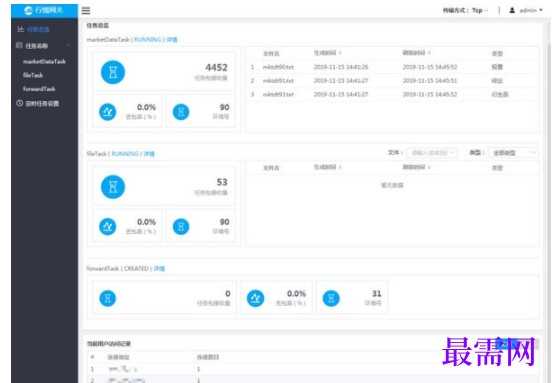
Task: Click the clock icon in sidebar
Action: coord(19,103)
